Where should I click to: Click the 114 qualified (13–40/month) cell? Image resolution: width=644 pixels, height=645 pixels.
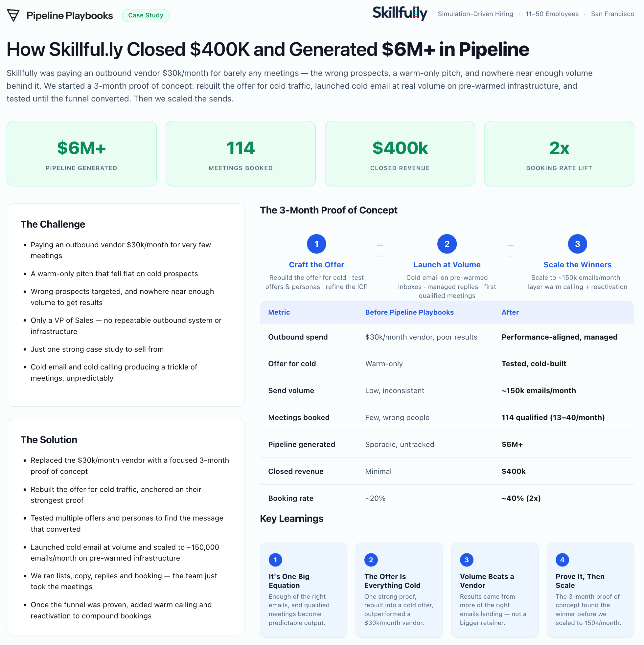(553, 417)
